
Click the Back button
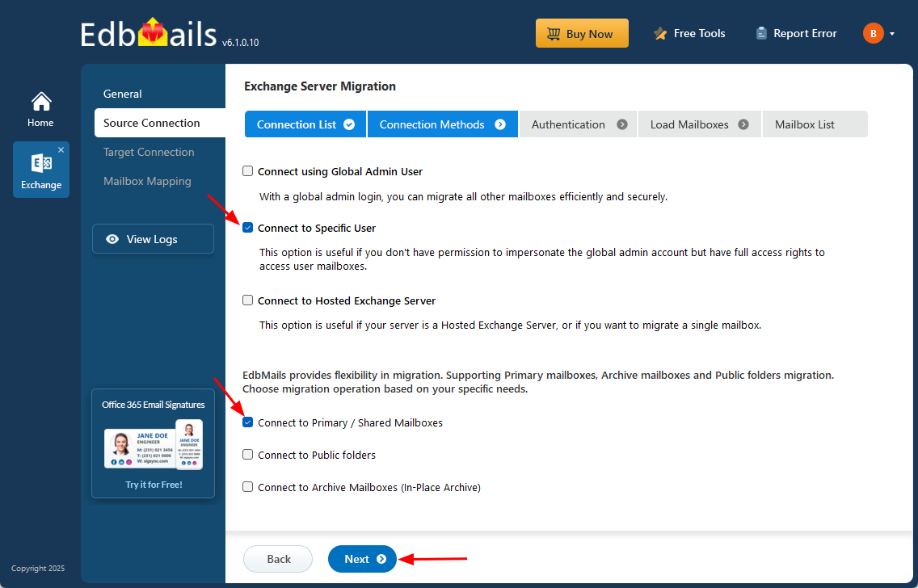pyautogui.click(x=278, y=559)
